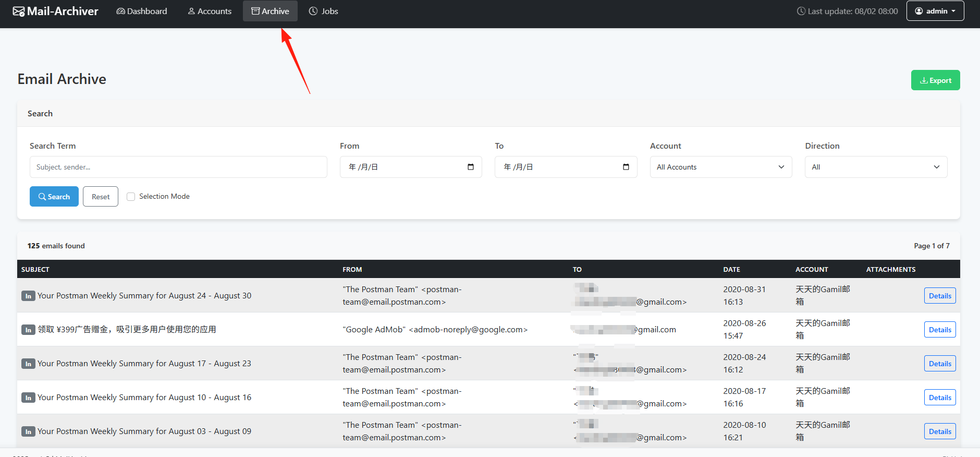This screenshot has width=980, height=457.
Task: Open the Accounts nav item
Action: pyautogui.click(x=210, y=11)
